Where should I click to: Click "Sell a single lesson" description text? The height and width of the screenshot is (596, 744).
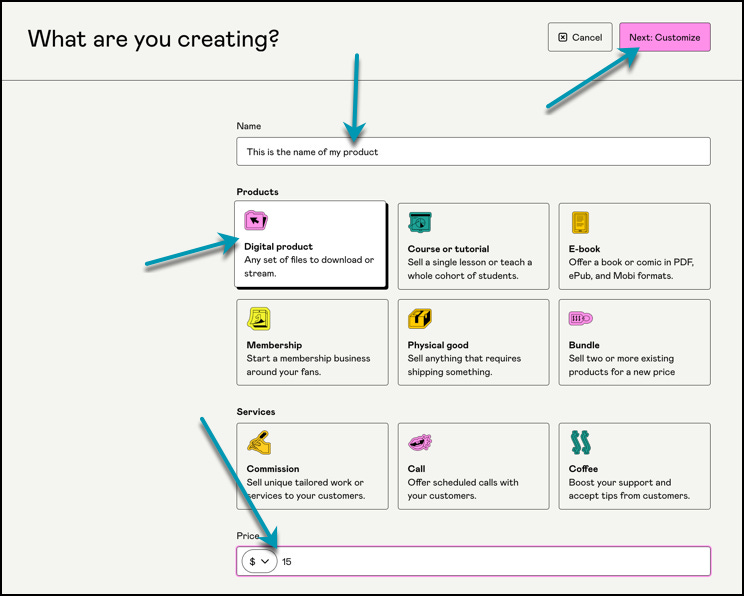point(469,269)
